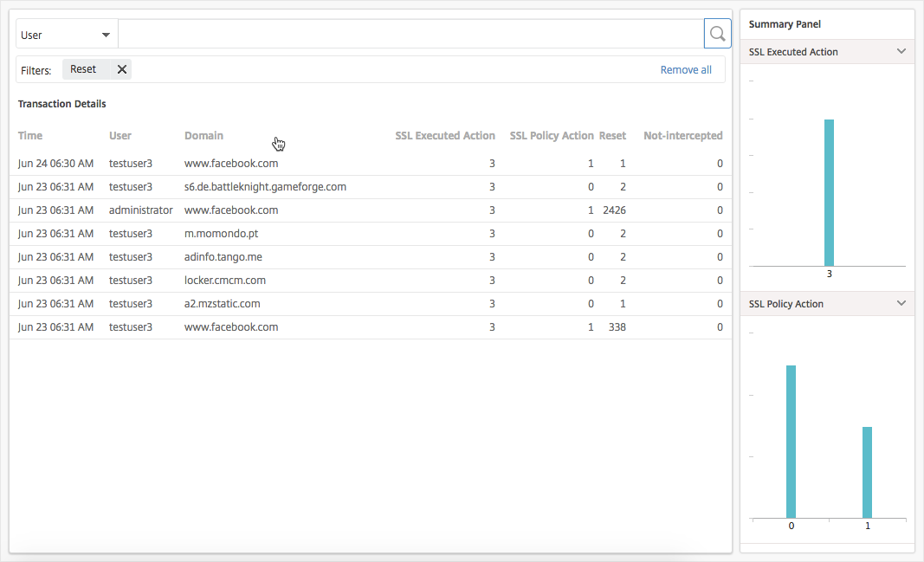Collapse the SSL Policy Action chart section

point(901,304)
